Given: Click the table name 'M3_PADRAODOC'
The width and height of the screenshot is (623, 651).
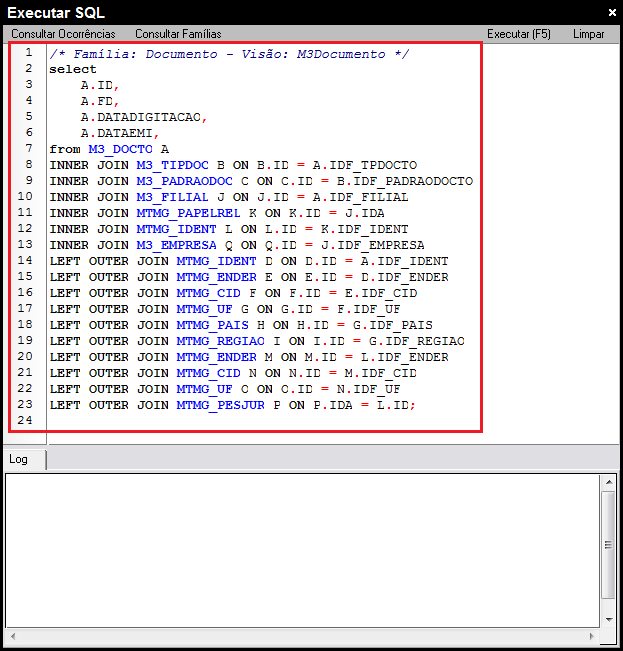Looking at the screenshot, I should click(185, 181).
